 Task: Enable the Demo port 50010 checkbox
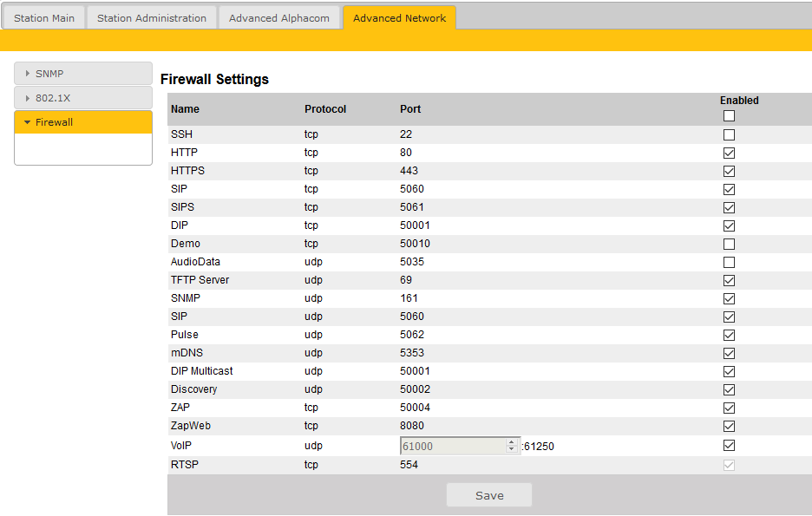coord(729,244)
